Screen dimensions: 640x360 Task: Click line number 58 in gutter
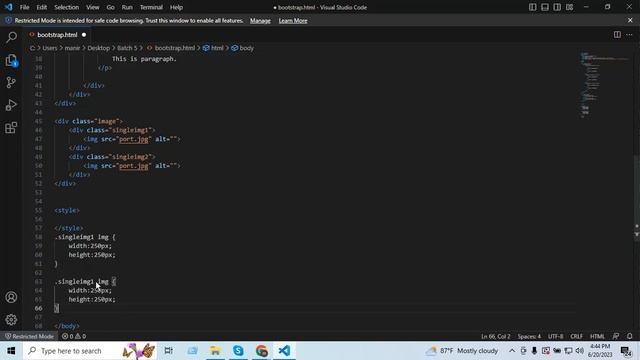38,237
